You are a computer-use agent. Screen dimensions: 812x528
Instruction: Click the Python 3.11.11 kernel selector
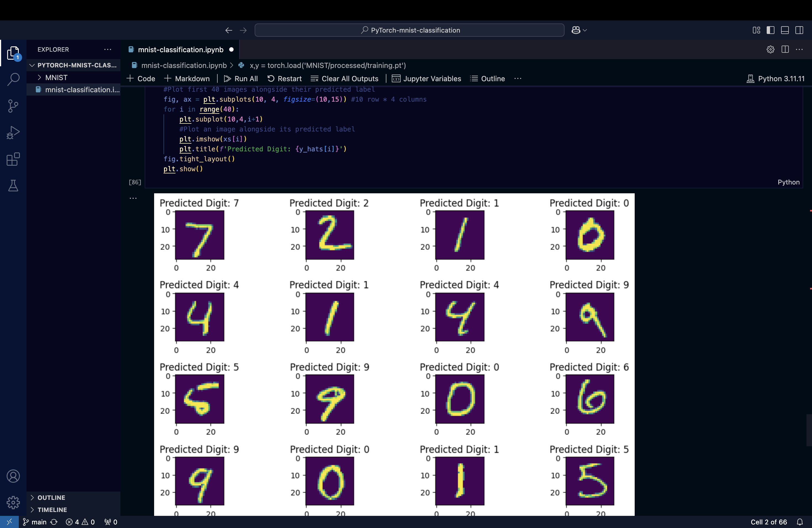(x=776, y=78)
